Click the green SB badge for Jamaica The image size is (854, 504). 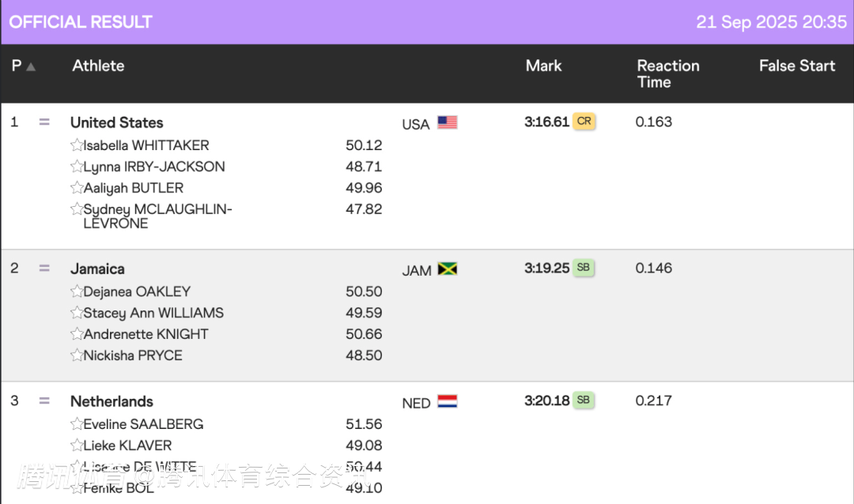584,268
